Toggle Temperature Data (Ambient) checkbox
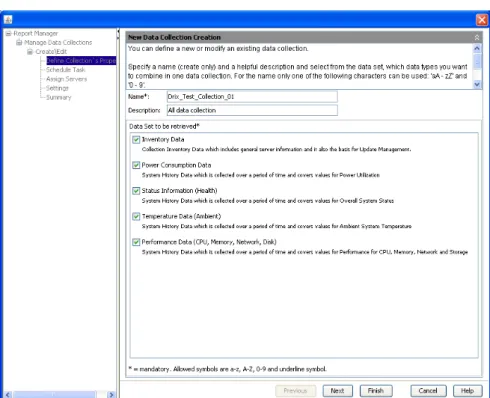Viewport: 490px width, 398px height. (x=136, y=217)
